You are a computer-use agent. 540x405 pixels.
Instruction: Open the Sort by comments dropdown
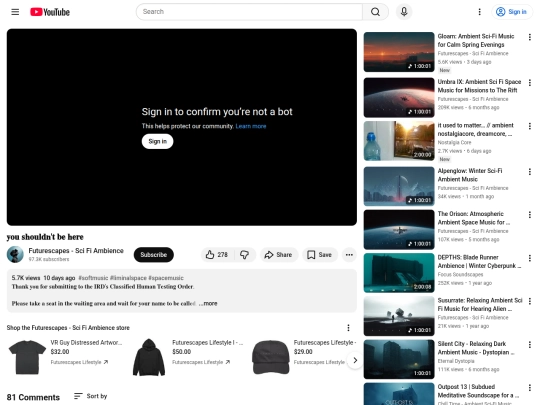(x=91, y=396)
